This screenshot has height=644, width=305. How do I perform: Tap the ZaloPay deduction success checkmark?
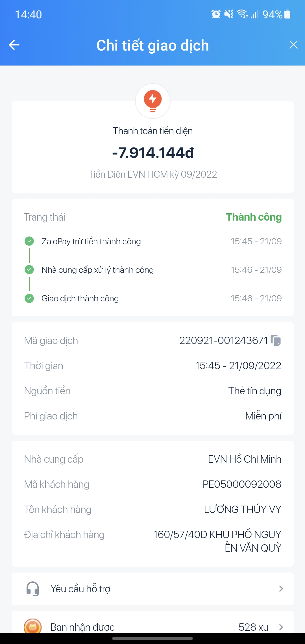click(x=29, y=241)
